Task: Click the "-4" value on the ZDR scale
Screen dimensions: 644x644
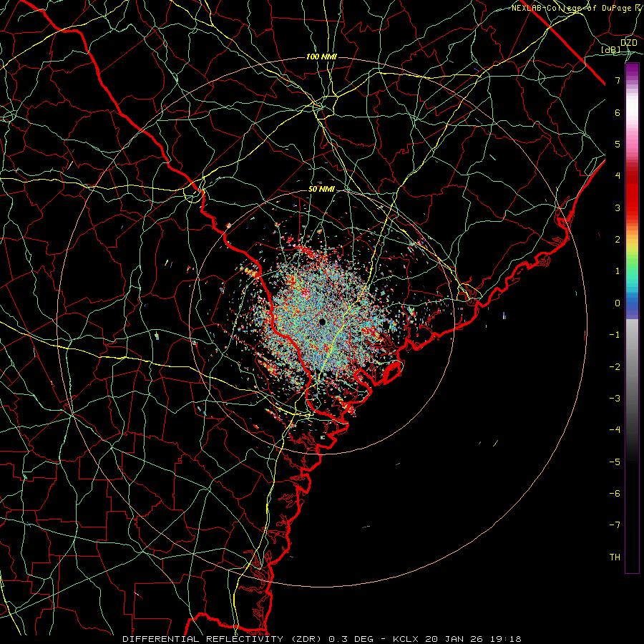Action: point(615,430)
